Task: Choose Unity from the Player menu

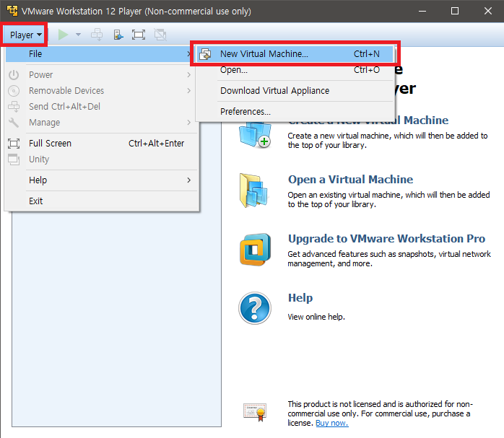Action: click(x=102, y=159)
